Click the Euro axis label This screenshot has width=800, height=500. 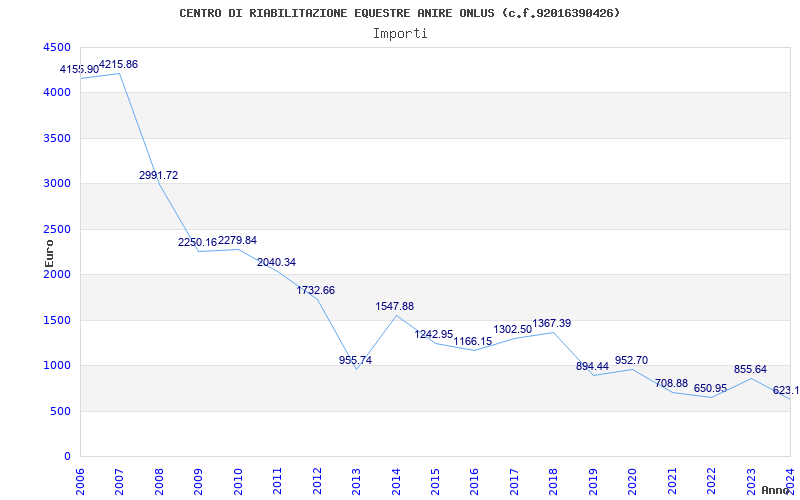click(49, 254)
